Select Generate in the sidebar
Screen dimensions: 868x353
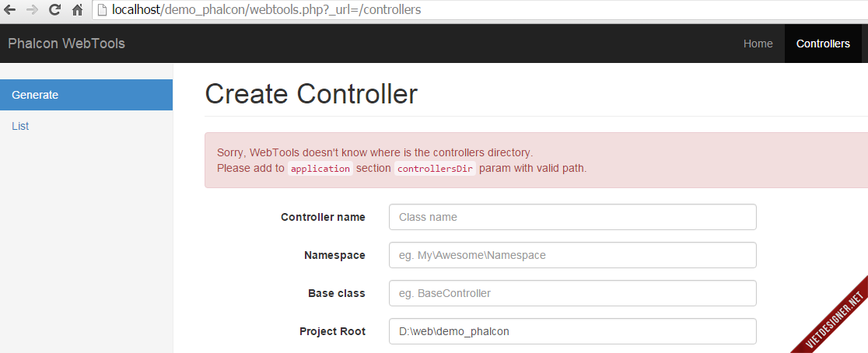tap(86, 95)
